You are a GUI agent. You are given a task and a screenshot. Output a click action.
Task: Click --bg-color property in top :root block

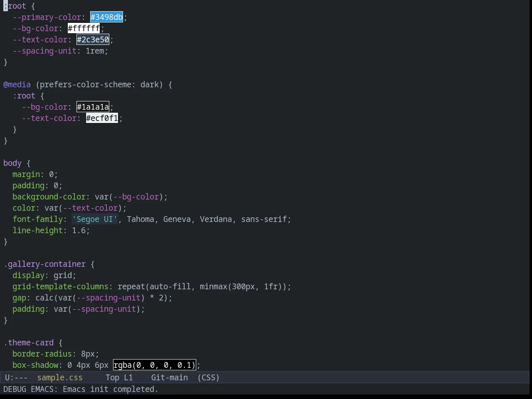click(x=35, y=28)
